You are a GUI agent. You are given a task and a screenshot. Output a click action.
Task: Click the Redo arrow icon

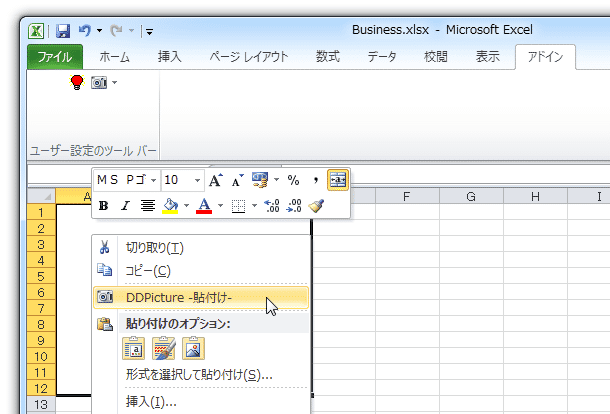click(x=116, y=30)
